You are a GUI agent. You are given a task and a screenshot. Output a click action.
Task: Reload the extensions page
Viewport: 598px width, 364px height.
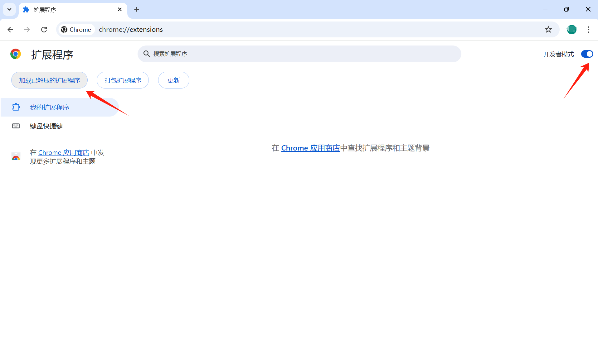[44, 30]
